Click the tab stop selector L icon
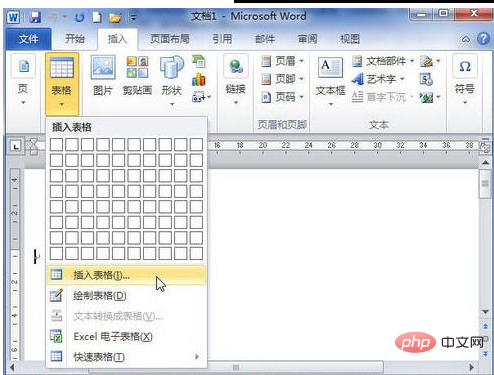This screenshot has height=375, width=494. pyautogui.click(x=15, y=146)
